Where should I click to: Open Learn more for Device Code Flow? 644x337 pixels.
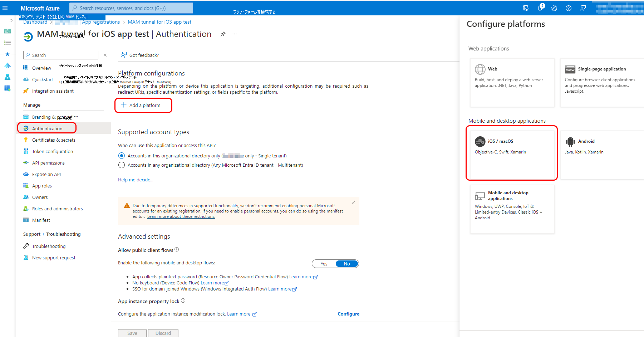(x=215, y=283)
